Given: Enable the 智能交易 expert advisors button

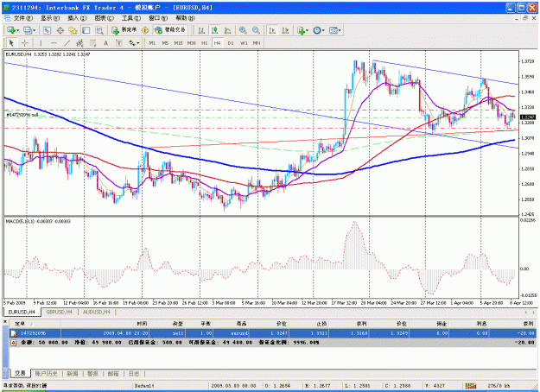Looking at the screenshot, I should coord(170,30).
